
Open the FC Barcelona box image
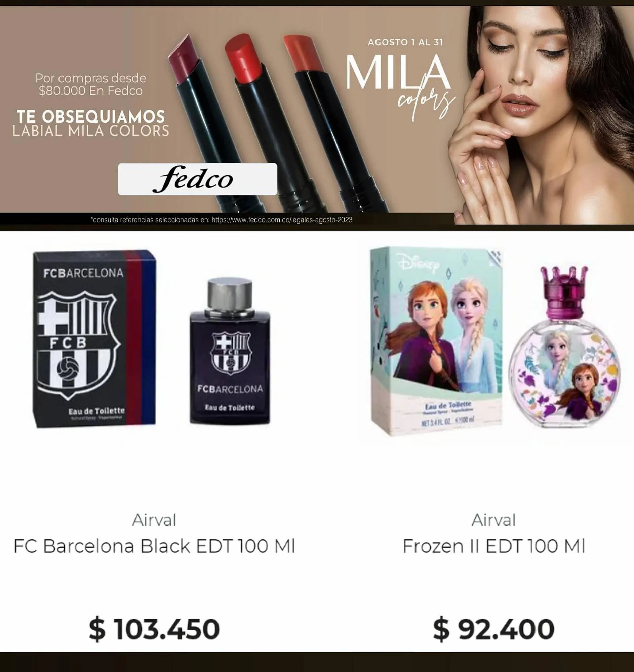click(x=94, y=339)
